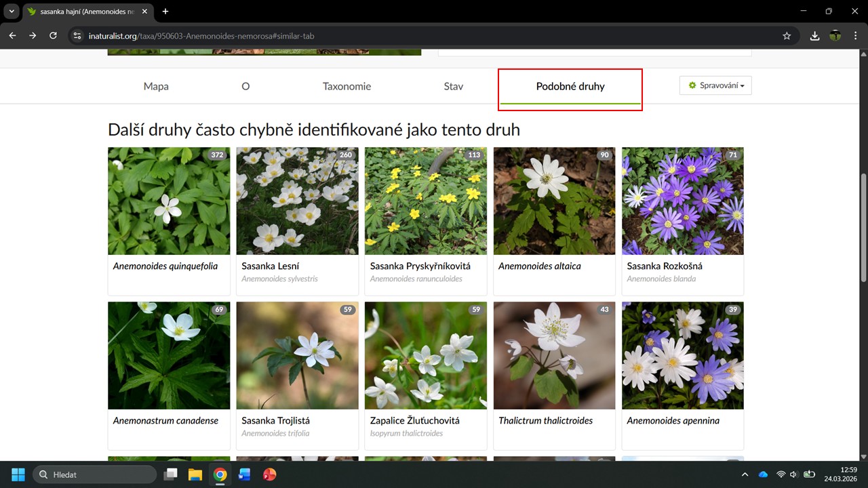Viewport: 868px width, 488px height.
Task: Open a new browser tab with the plus icon
Action: click(165, 12)
